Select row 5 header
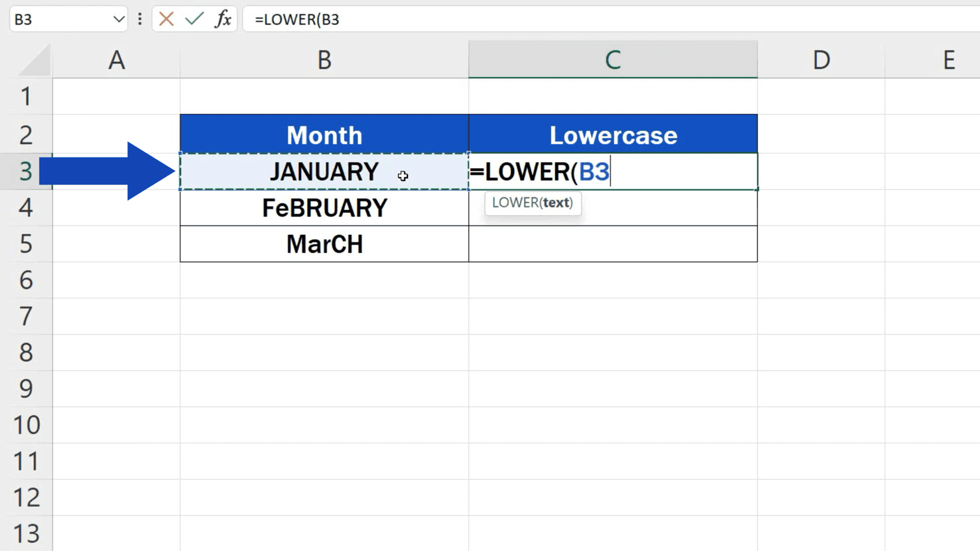Screen dimensions: 980x551 tap(27, 244)
